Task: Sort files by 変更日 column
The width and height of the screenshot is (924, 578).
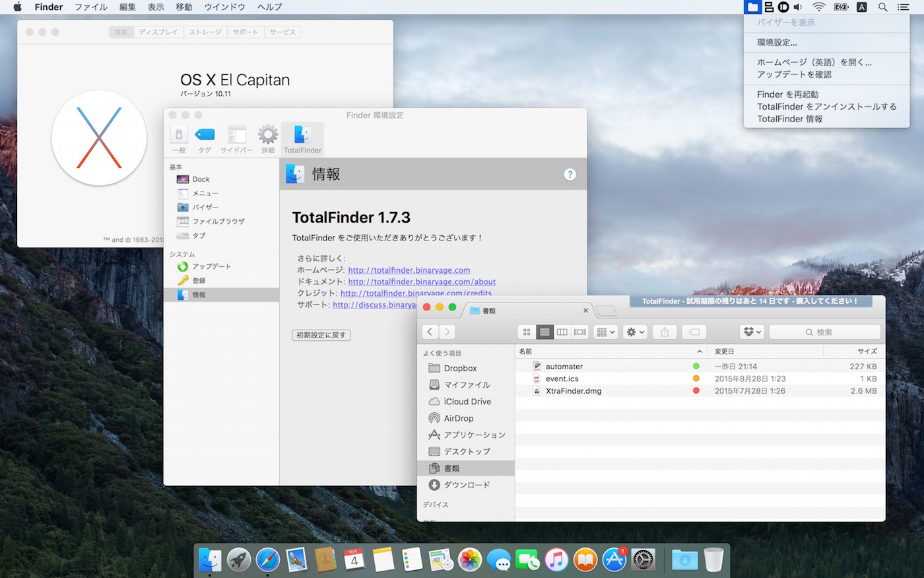Action: click(x=765, y=351)
